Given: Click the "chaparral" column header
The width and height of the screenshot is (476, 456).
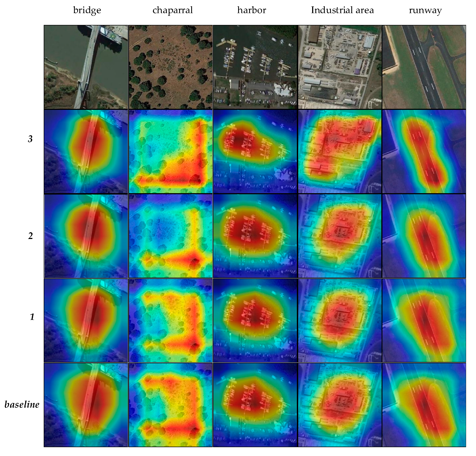Looking at the screenshot, I should point(173,10).
